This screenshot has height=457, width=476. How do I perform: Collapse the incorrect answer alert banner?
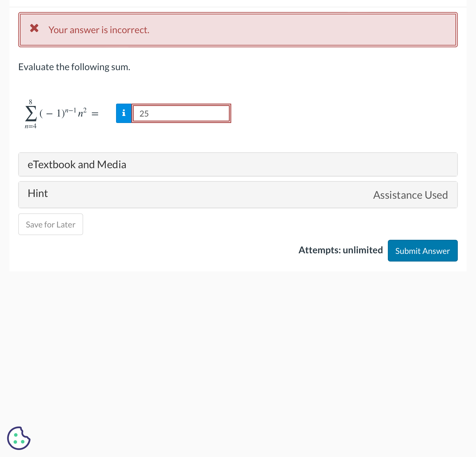point(238,29)
